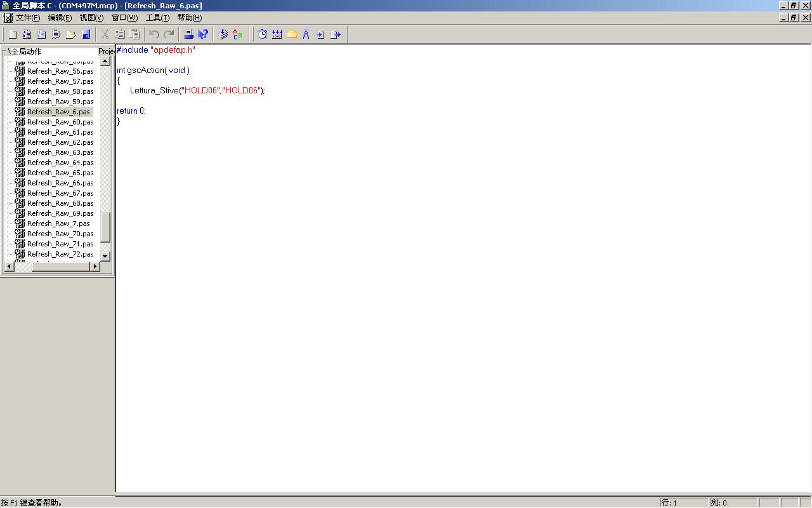The image size is (812, 508).
Task: Select Refresh_Raw_72.pas in the tree
Action: (x=60, y=254)
